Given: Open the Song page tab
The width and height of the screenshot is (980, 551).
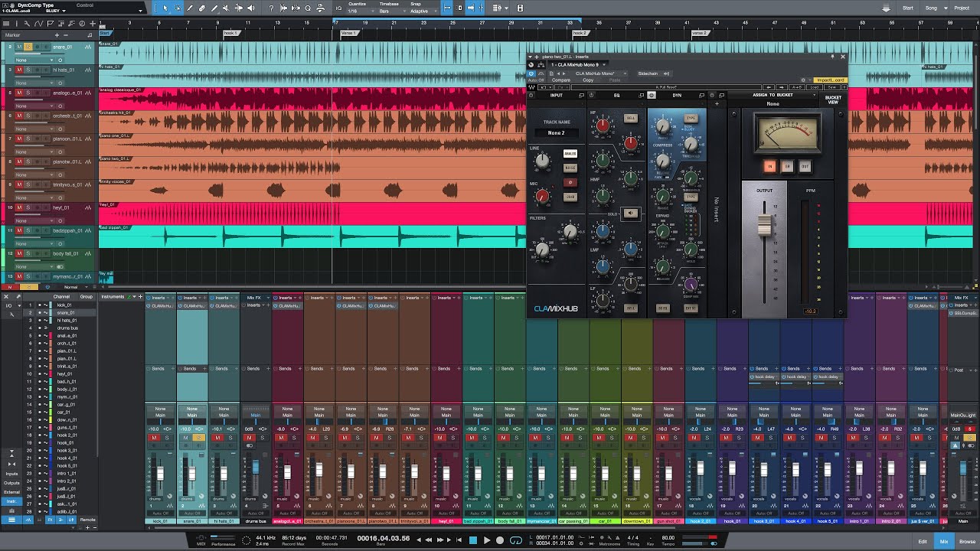Looking at the screenshot, I should (931, 8).
